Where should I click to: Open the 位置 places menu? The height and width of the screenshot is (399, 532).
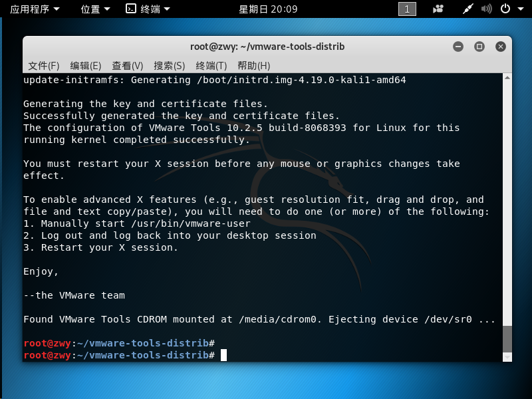95,9
